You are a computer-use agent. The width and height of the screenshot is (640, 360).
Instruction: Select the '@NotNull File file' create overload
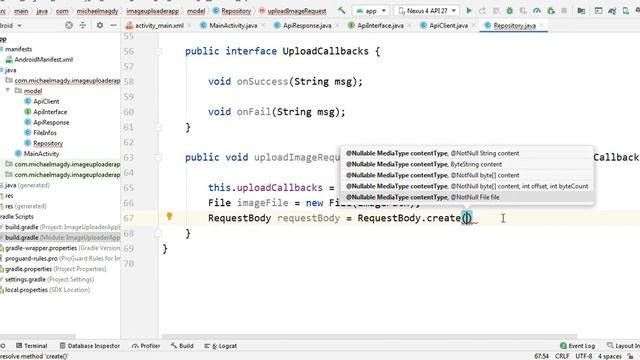coord(467,197)
